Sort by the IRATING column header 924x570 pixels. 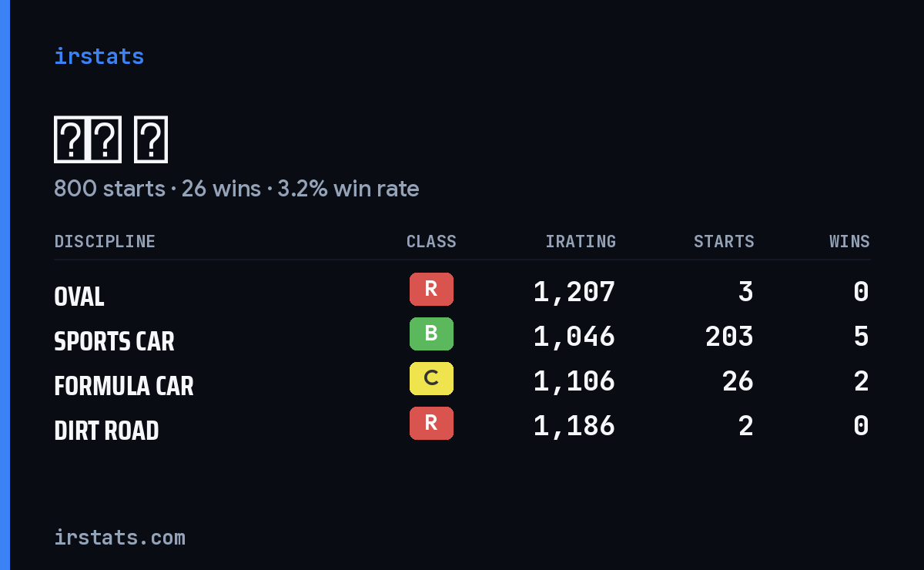581,241
